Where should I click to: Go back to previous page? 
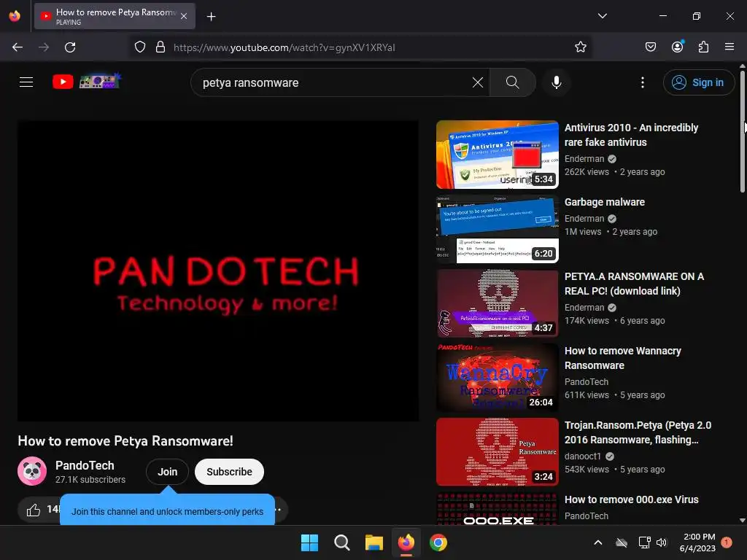(18, 47)
